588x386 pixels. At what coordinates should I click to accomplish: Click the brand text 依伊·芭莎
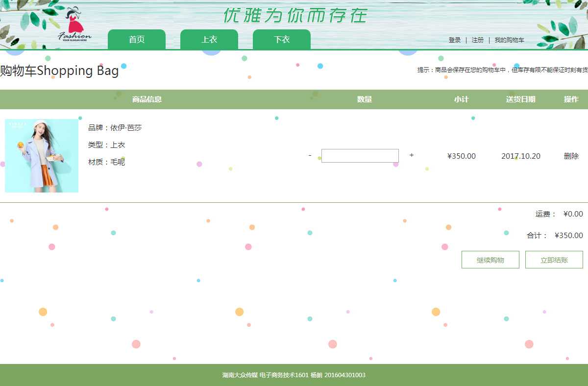(125, 128)
